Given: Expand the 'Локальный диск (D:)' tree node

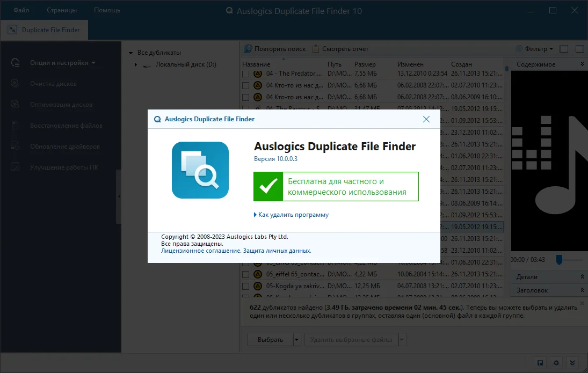Looking at the screenshot, I should coord(136,64).
